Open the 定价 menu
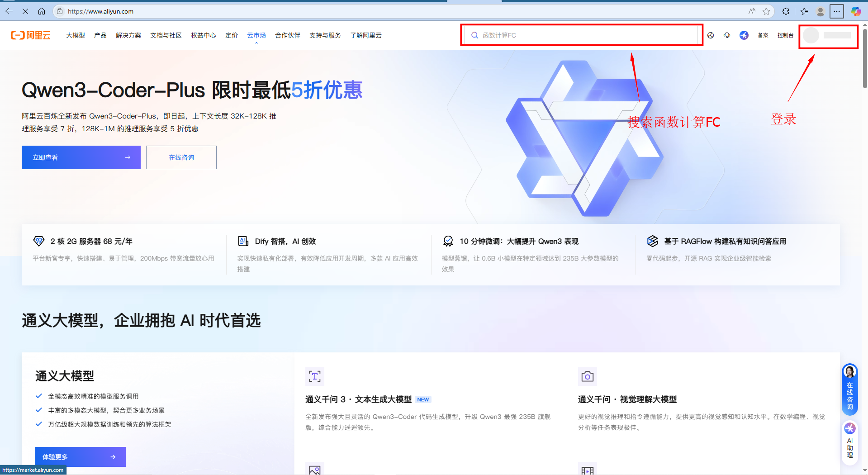Image resolution: width=868 pixels, height=475 pixels. 232,35
